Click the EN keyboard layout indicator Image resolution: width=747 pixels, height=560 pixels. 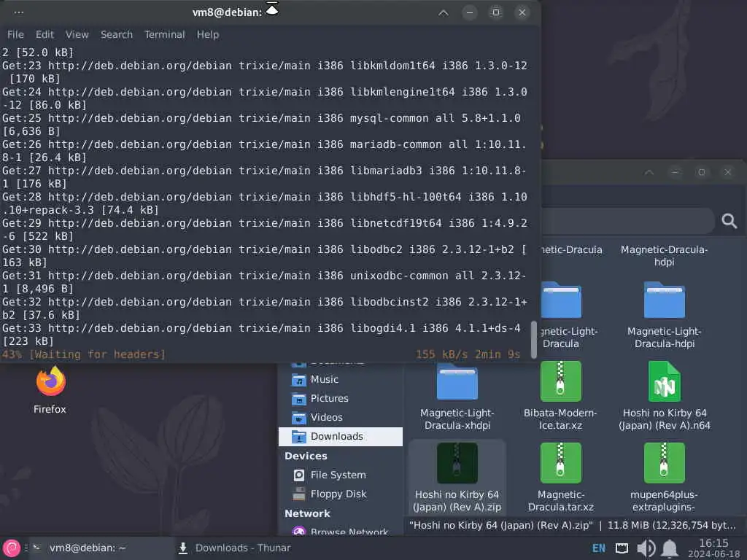click(599, 548)
